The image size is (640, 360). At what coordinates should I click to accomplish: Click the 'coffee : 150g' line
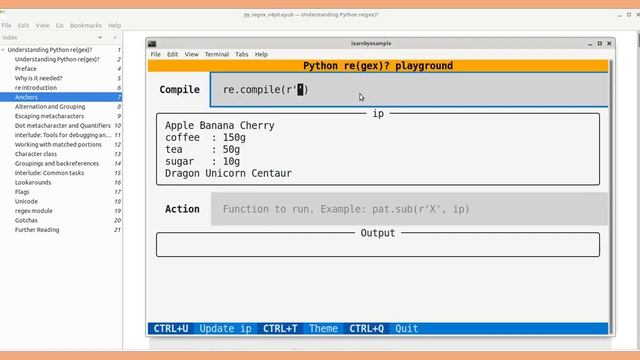tap(205, 138)
